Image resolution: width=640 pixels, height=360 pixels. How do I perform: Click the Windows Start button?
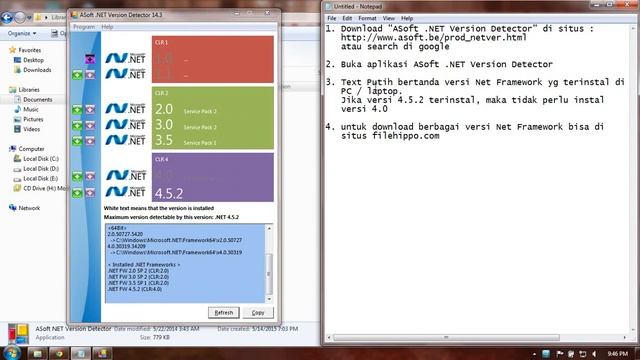click(x=12, y=353)
